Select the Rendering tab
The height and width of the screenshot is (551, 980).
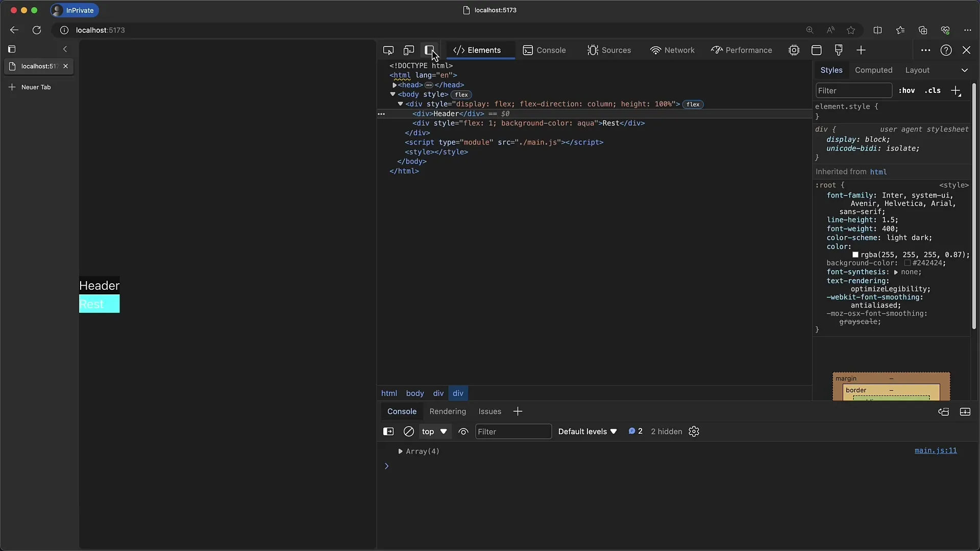448,411
